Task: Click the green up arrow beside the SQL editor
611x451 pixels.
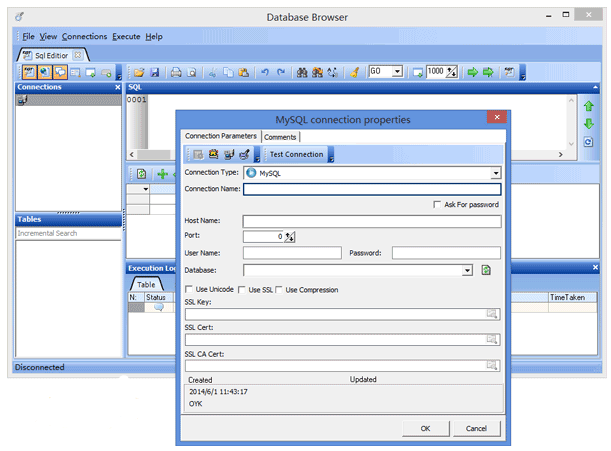Action: [589, 105]
